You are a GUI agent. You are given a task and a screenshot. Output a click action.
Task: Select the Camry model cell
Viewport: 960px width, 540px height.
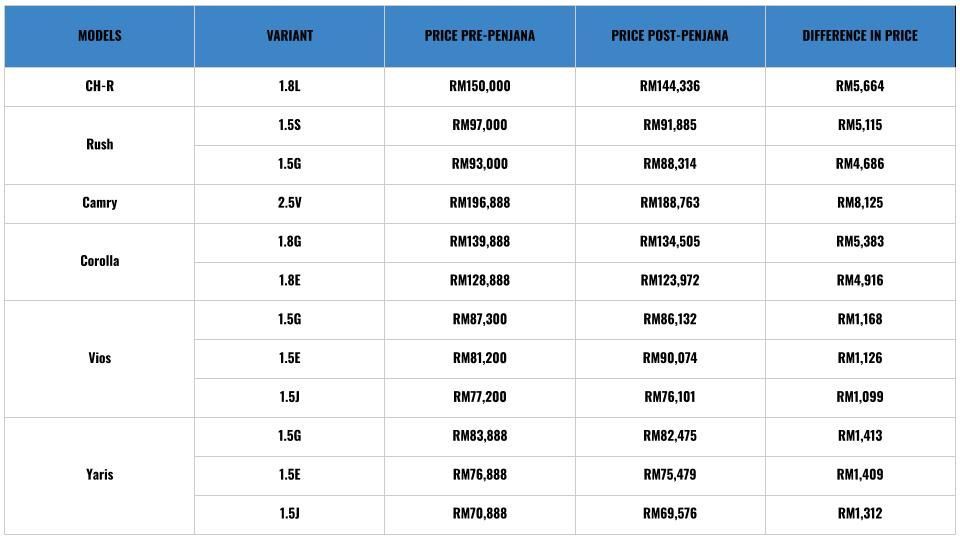coord(99,203)
